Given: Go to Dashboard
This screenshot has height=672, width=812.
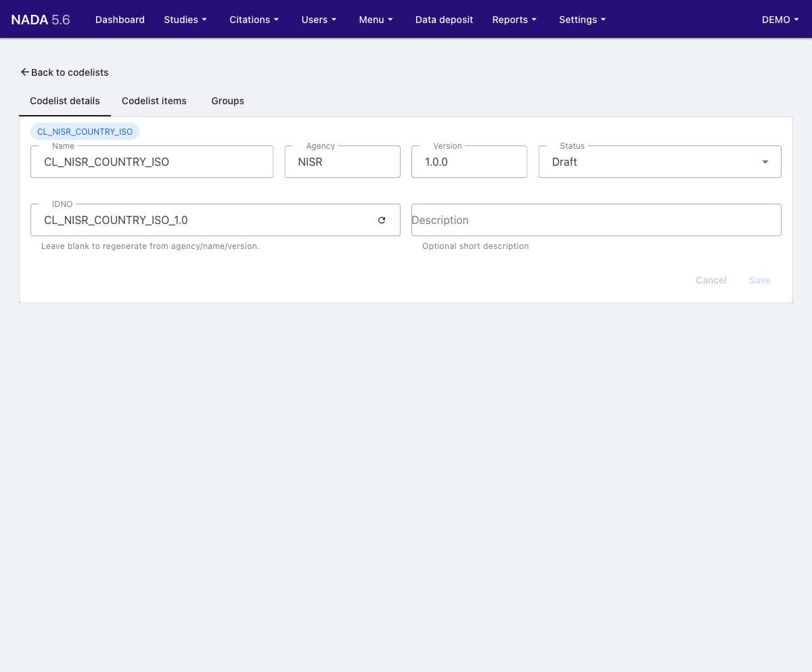Looking at the screenshot, I should click(x=120, y=20).
